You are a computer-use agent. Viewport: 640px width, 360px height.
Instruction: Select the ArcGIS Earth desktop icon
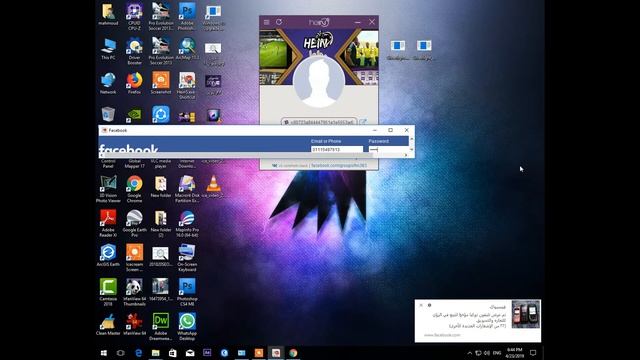tap(108, 256)
